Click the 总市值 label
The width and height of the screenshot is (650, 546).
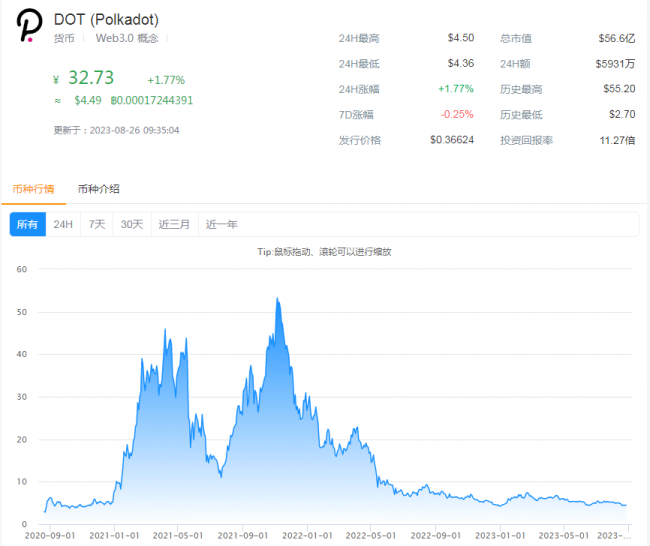[516, 39]
